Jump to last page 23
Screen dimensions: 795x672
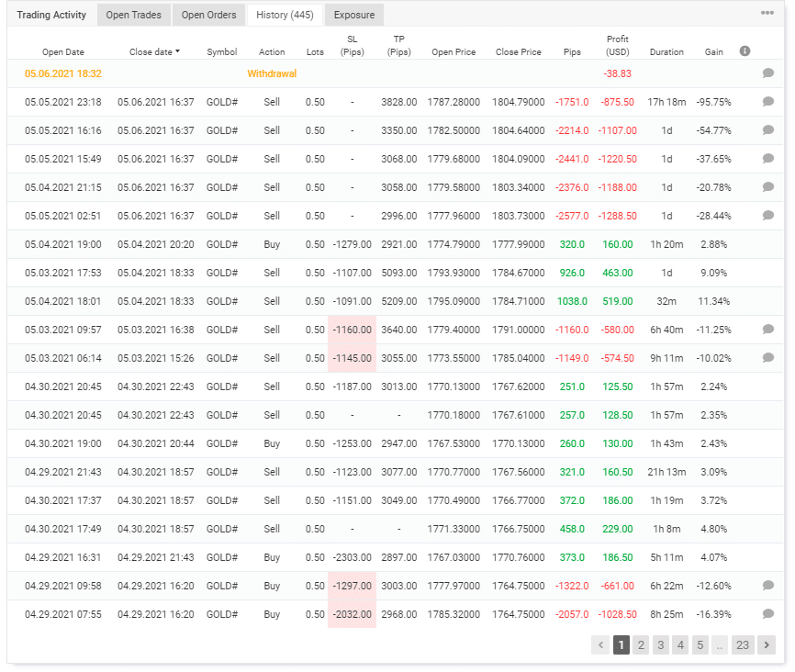pyautogui.click(x=743, y=645)
